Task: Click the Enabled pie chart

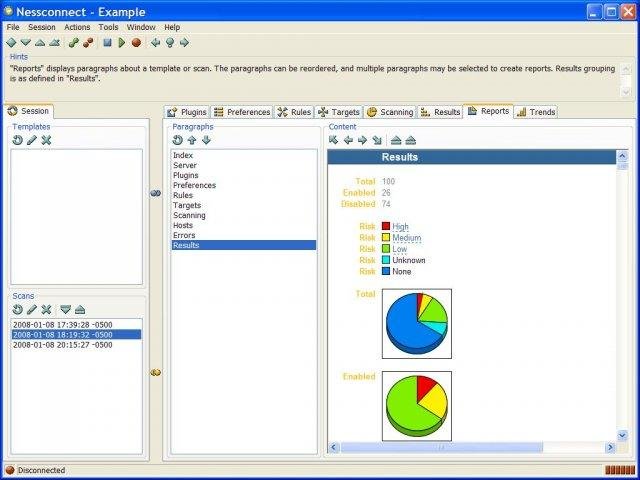Action: coord(417,406)
